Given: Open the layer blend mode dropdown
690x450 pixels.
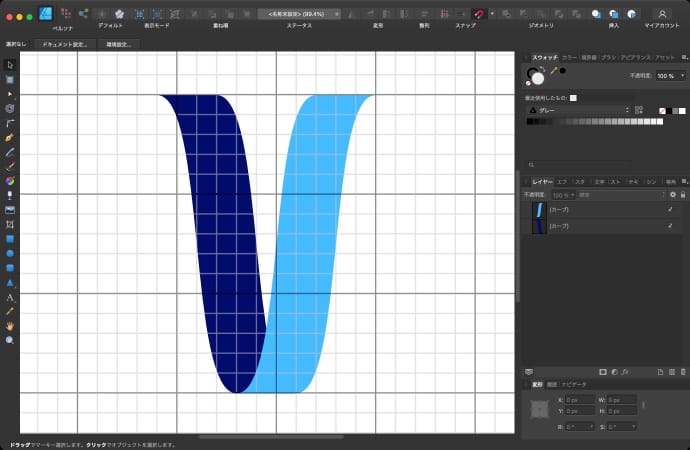Looking at the screenshot, I should pos(620,194).
